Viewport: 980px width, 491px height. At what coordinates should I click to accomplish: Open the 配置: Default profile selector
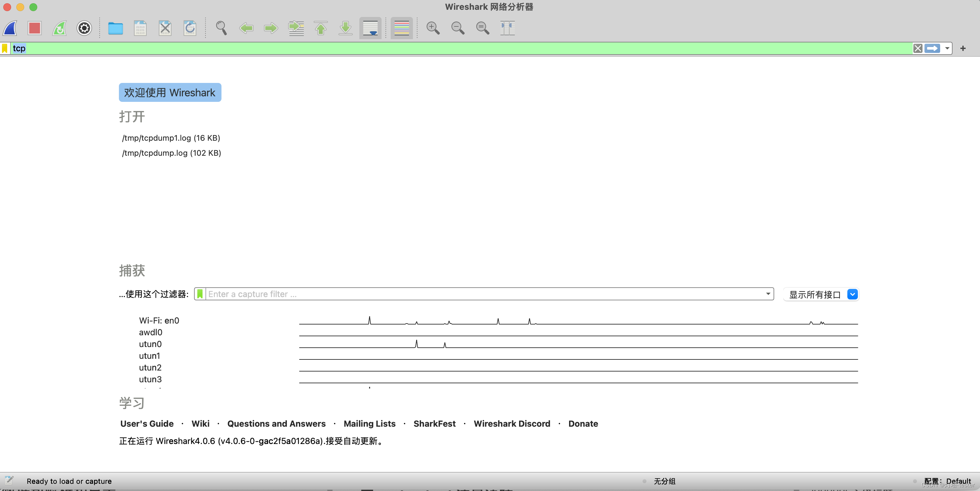[x=947, y=481]
